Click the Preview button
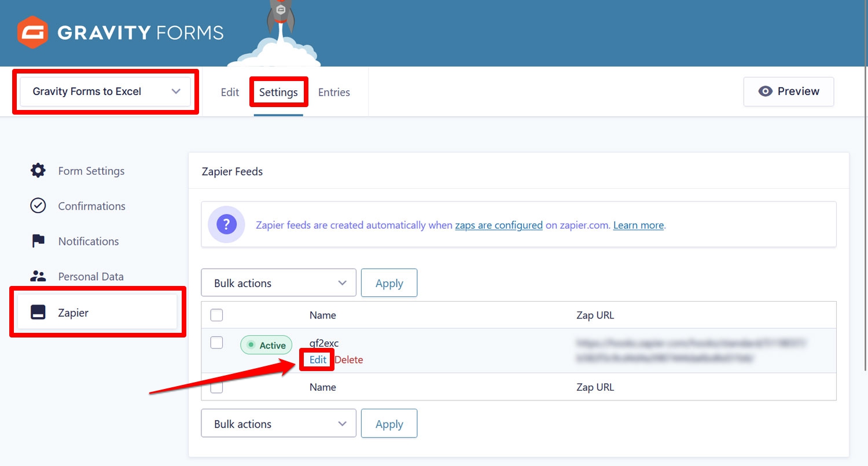Image resolution: width=868 pixels, height=466 pixels. click(x=789, y=91)
